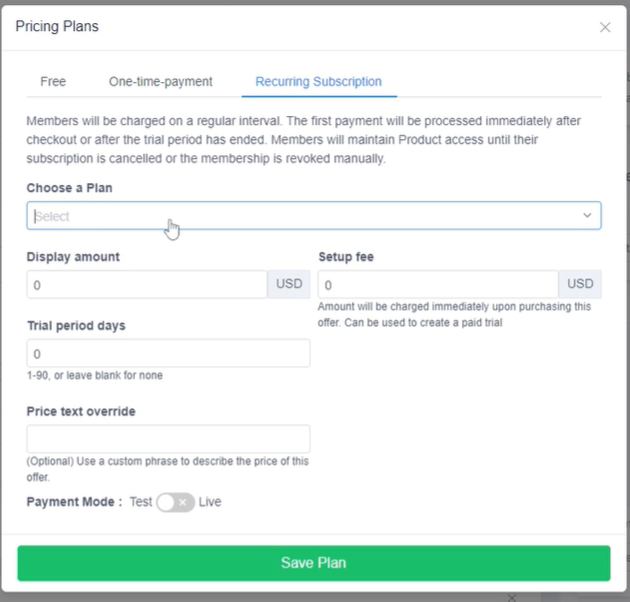Click the Price text override label
Viewport: 630px width, 602px height.
tap(81, 411)
